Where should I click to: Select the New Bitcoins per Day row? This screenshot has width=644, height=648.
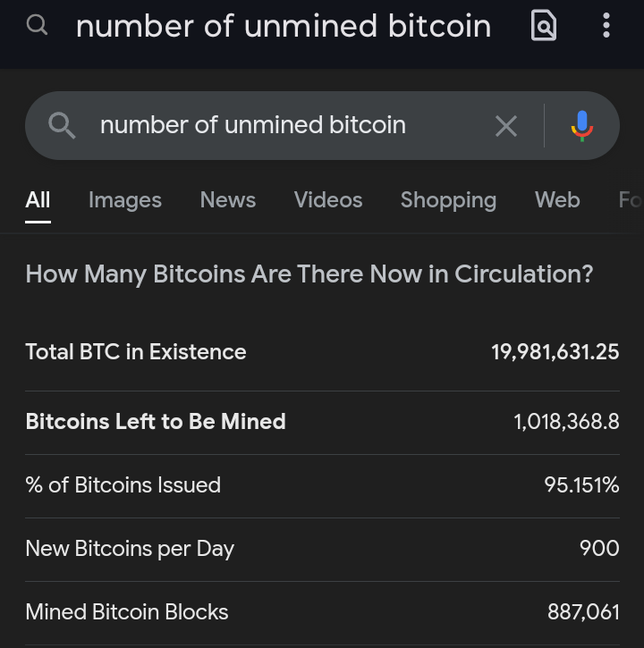pos(322,549)
